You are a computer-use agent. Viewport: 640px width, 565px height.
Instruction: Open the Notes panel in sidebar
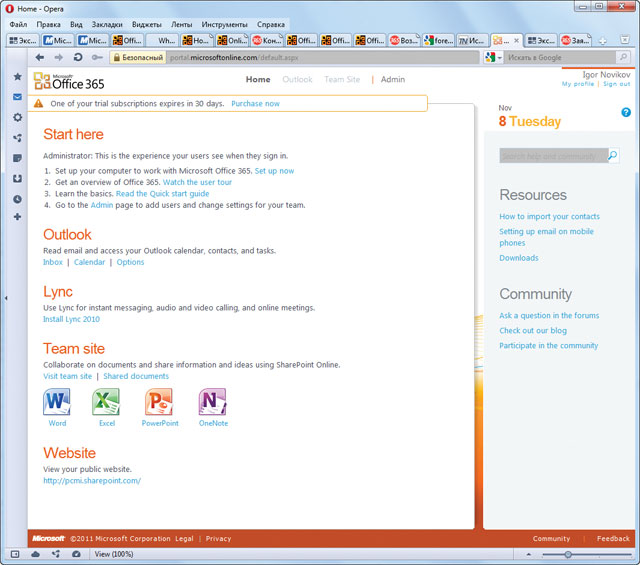coord(17,158)
